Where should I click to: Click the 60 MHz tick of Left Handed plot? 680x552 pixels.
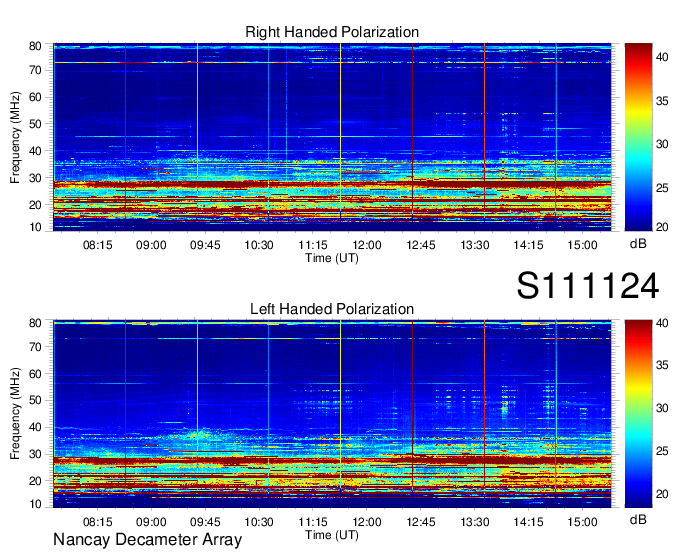pos(35,373)
